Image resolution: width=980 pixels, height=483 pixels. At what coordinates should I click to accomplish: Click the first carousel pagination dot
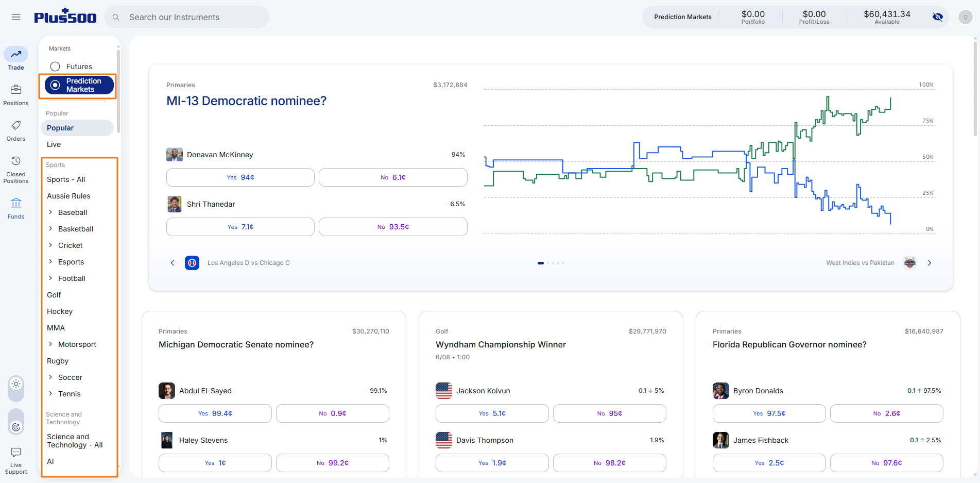click(541, 263)
